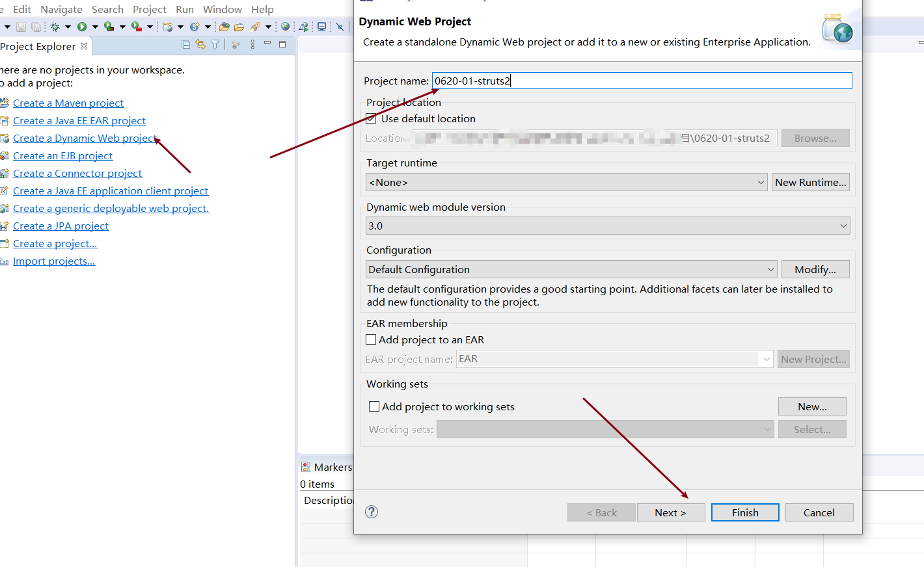Click the Import projects... link
Screen dimensions: 924x567
tap(54, 261)
